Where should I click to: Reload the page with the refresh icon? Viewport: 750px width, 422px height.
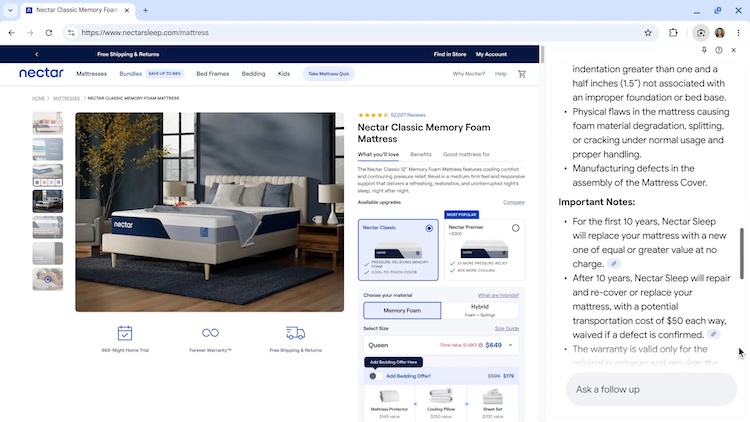(49, 33)
